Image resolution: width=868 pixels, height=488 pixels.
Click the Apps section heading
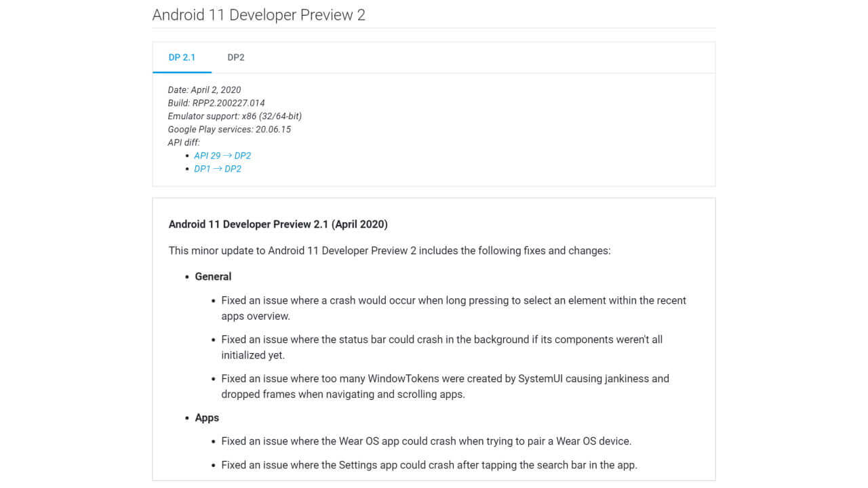207,418
